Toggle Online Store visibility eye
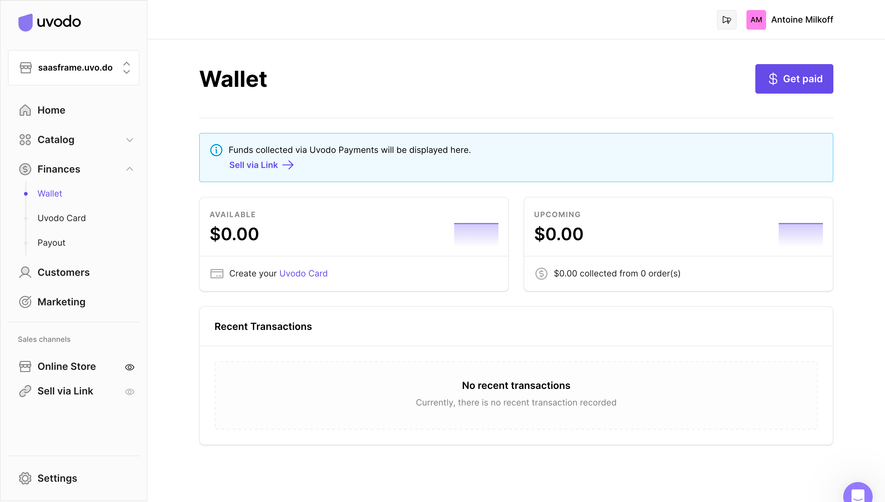The width and height of the screenshot is (885, 502). [x=129, y=367]
